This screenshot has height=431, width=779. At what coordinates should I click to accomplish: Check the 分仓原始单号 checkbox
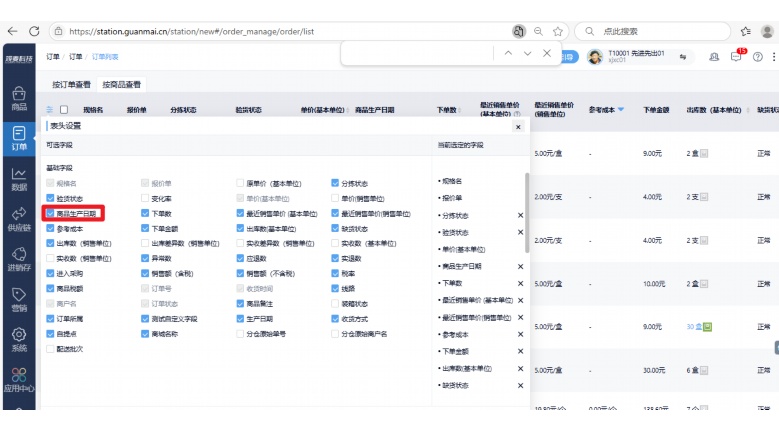click(x=240, y=334)
